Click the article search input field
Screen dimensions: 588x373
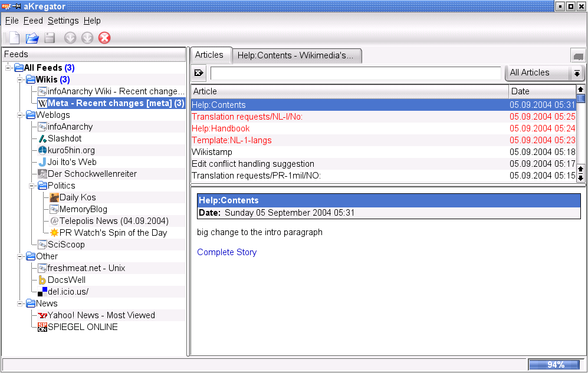click(x=356, y=73)
